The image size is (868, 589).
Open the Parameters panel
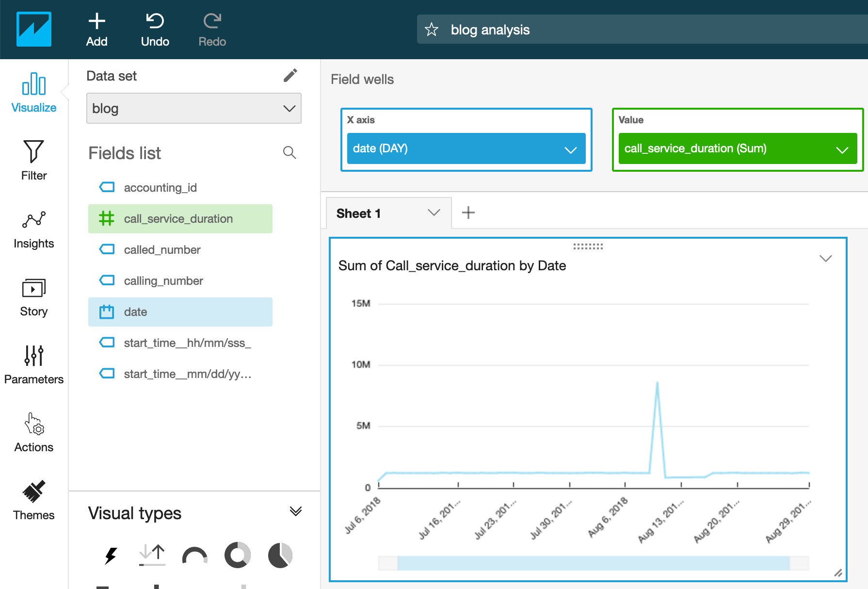(34, 365)
